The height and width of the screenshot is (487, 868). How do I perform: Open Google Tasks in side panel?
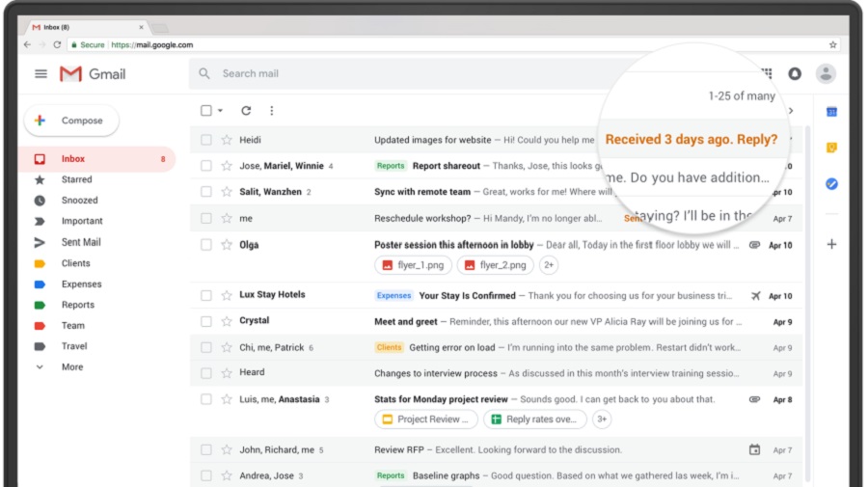[x=831, y=184]
